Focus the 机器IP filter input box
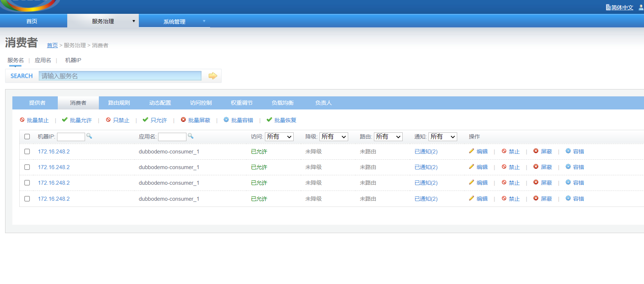644x284 pixels. coord(71,137)
